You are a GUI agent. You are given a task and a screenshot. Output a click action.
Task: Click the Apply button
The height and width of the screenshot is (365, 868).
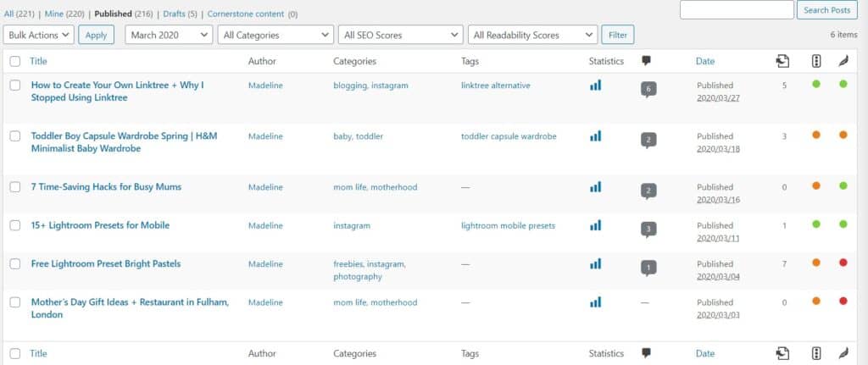tap(96, 35)
